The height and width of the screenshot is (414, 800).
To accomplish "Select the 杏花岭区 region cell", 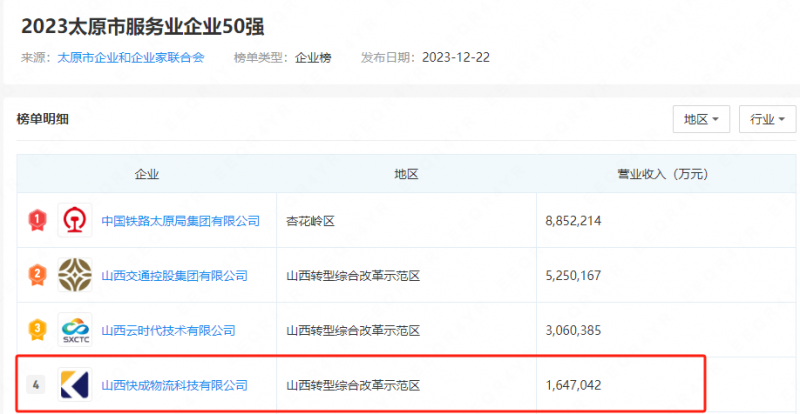I will click(x=310, y=221).
